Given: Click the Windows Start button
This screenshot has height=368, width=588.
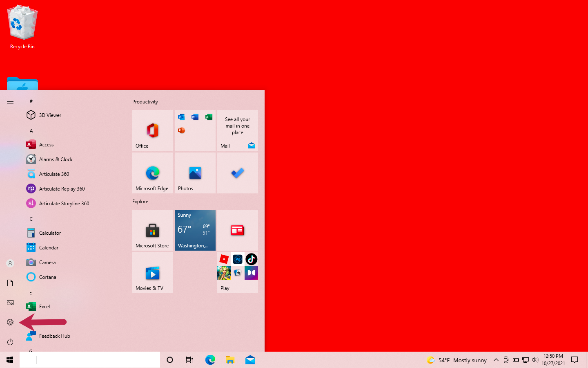Looking at the screenshot, I should click(x=10, y=360).
